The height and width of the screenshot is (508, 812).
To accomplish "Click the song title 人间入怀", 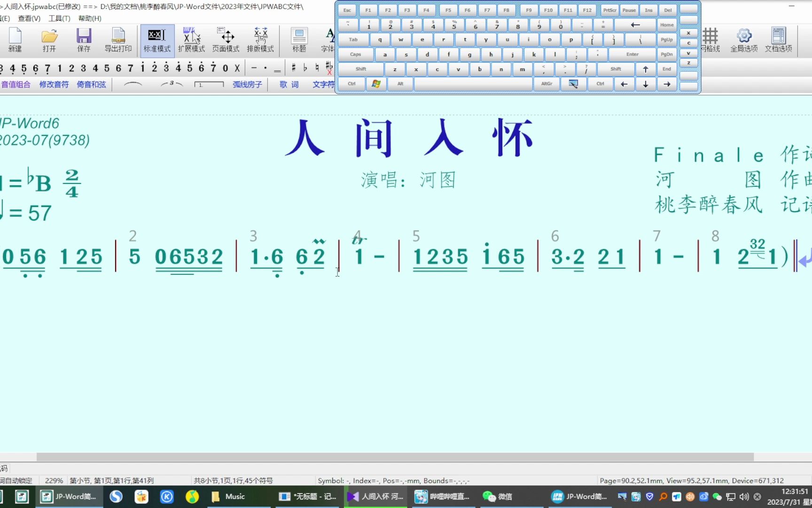I will tap(410, 138).
